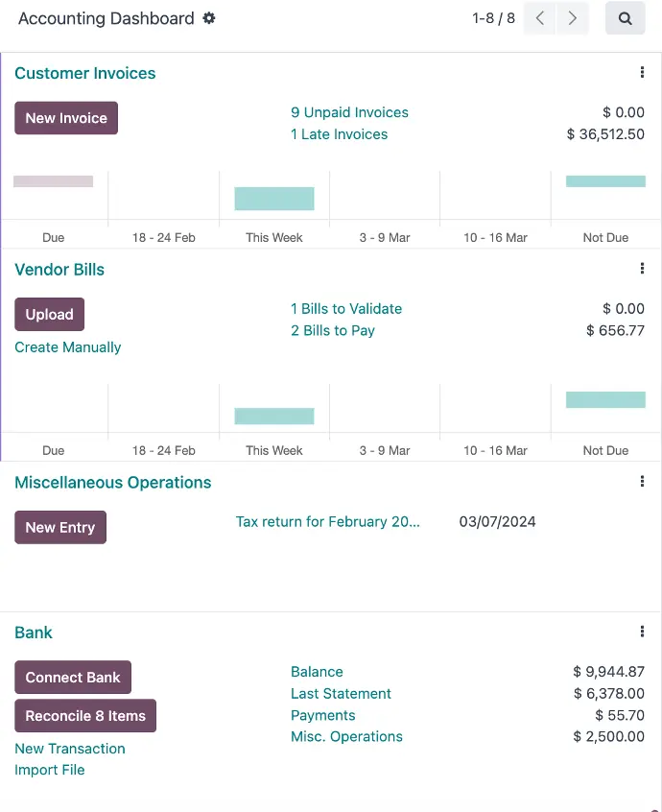Open the search magnifier icon
Viewport: 662px width, 812px height.
[625, 18]
